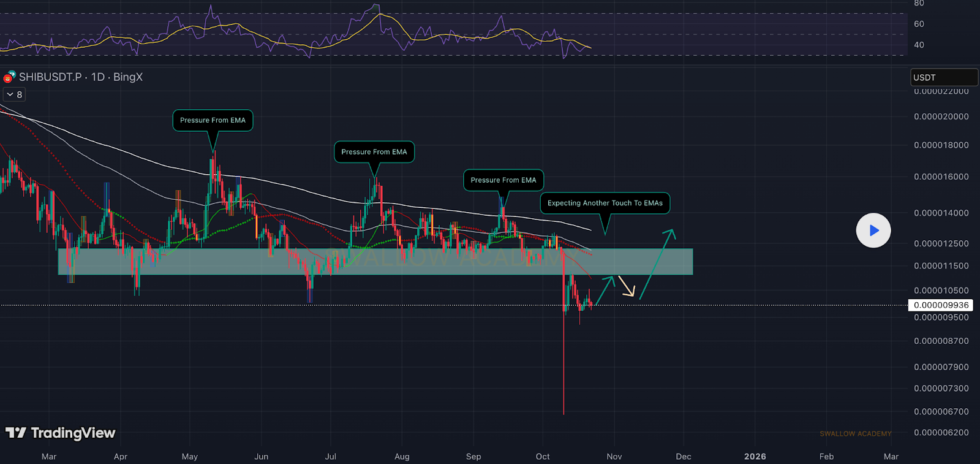This screenshot has width=980, height=464.
Task: Click the SHIB coin logo beside the ticker
Action: [9, 77]
